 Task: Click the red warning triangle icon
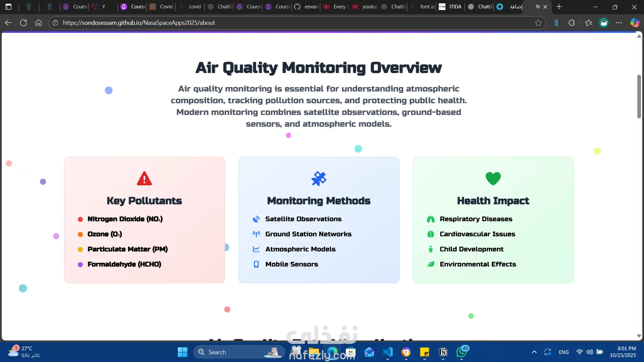coord(144,179)
